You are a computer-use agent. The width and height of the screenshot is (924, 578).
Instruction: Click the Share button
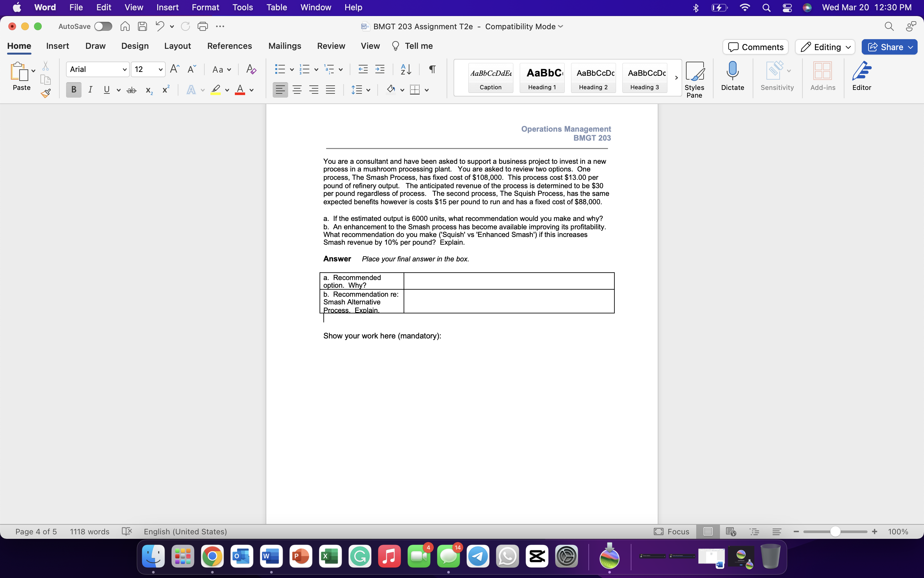[x=889, y=47]
